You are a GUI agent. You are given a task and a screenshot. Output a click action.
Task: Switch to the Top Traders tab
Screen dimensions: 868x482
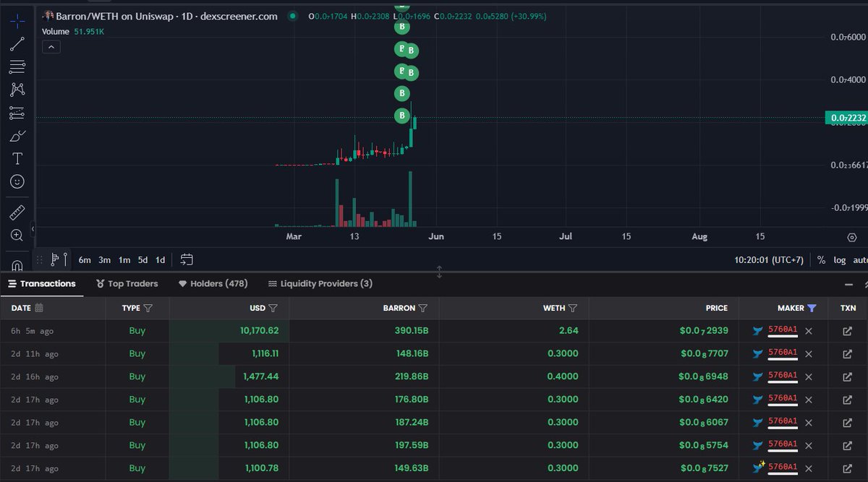point(127,284)
